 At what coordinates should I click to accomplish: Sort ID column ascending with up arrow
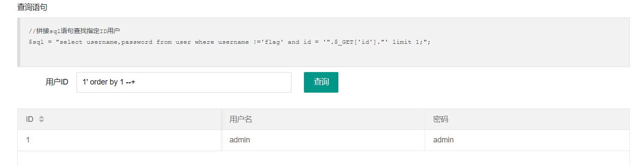[41, 117]
